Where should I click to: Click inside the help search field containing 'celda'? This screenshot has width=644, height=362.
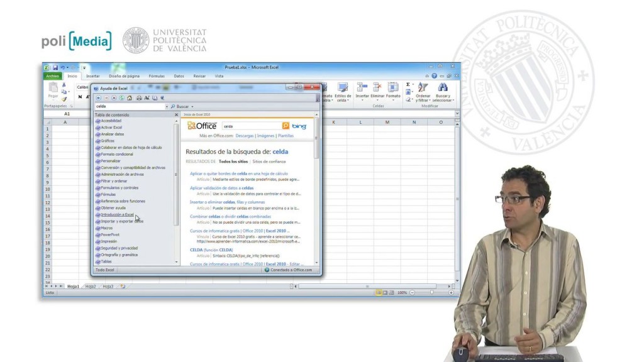(130, 107)
